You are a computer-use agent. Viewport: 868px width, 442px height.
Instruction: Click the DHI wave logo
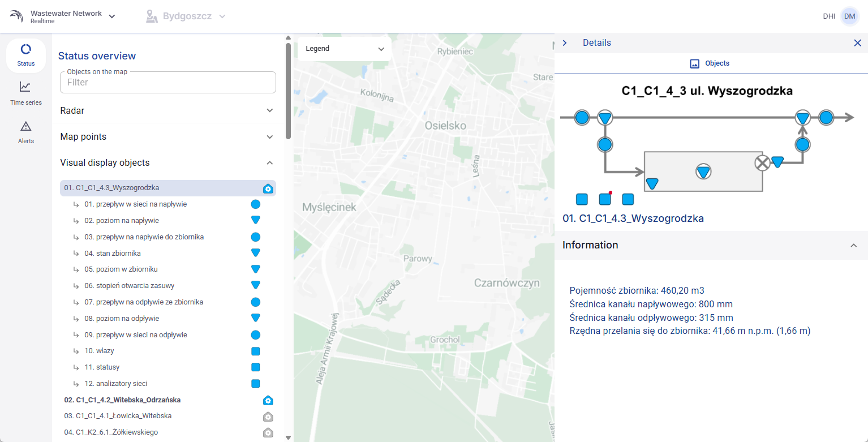(x=17, y=16)
